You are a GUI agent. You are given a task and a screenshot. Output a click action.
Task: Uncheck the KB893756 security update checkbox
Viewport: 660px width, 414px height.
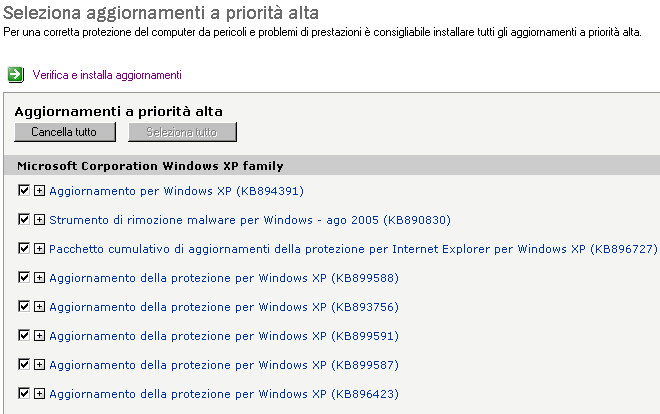pyautogui.click(x=24, y=306)
